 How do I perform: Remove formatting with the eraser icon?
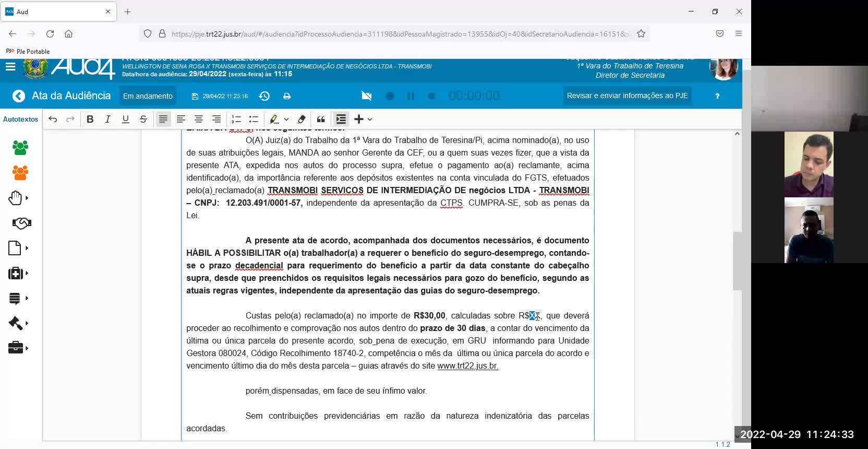(302, 119)
